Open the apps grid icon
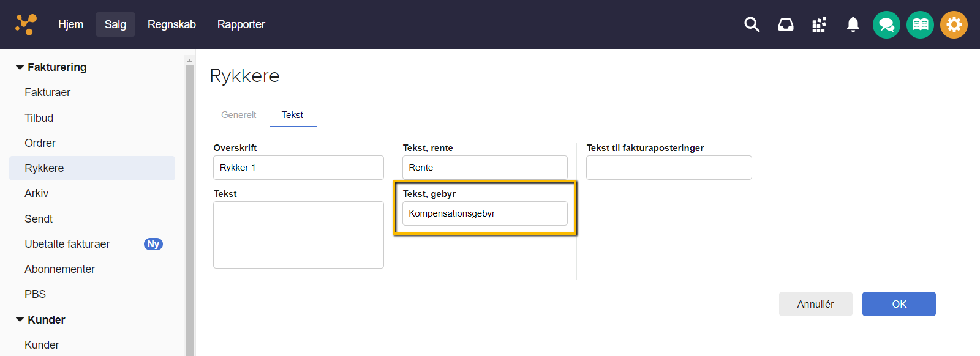The image size is (980, 356). pyautogui.click(x=819, y=24)
